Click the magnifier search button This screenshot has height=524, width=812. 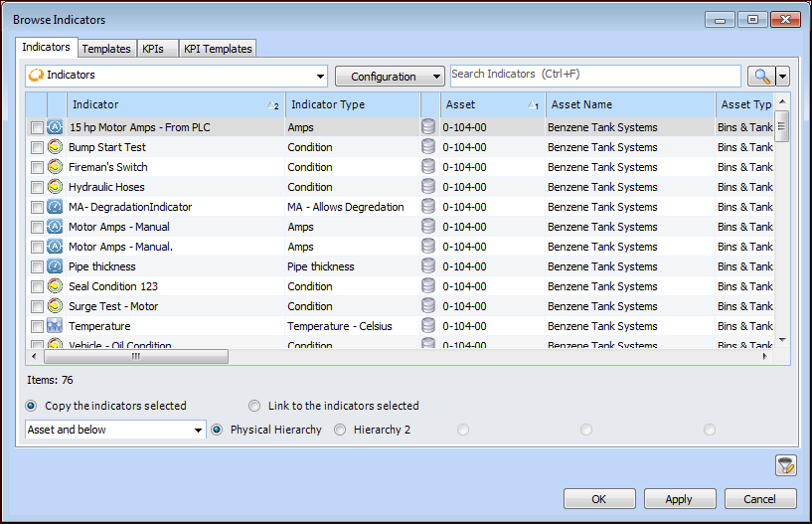[761, 77]
